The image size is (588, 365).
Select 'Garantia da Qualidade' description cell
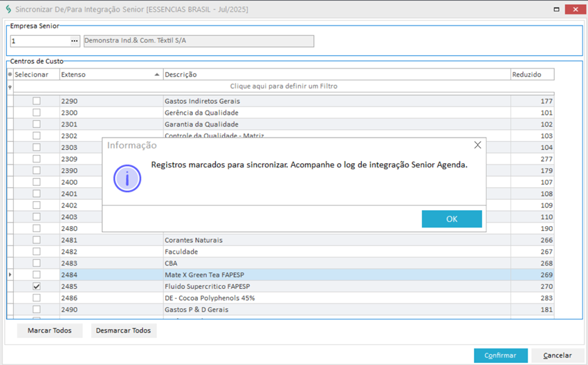[337, 124]
